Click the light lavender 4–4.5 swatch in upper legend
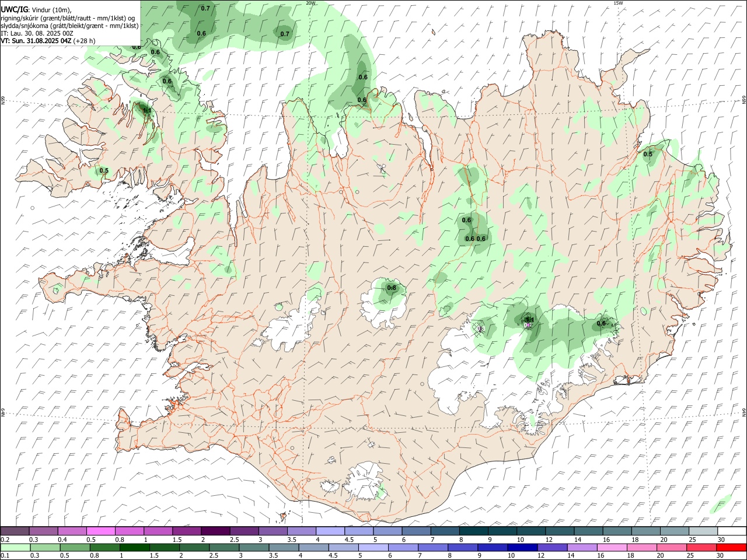The height and width of the screenshot is (560, 747). click(x=330, y=531)
